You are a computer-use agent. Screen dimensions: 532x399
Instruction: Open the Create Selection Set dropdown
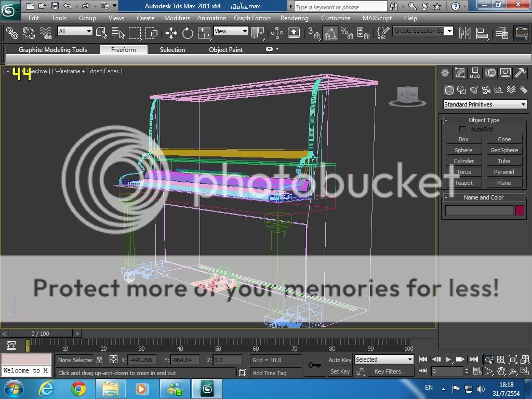(423, 31)
